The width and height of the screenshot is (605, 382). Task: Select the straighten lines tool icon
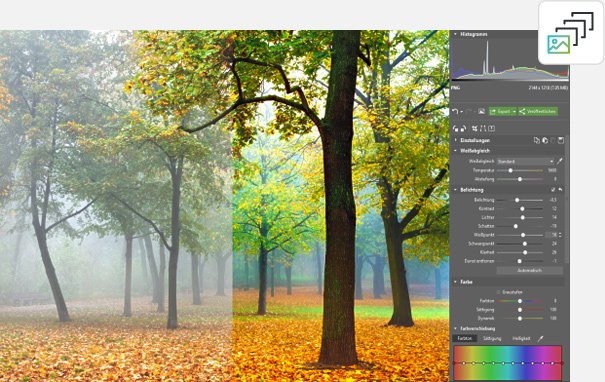483,128
